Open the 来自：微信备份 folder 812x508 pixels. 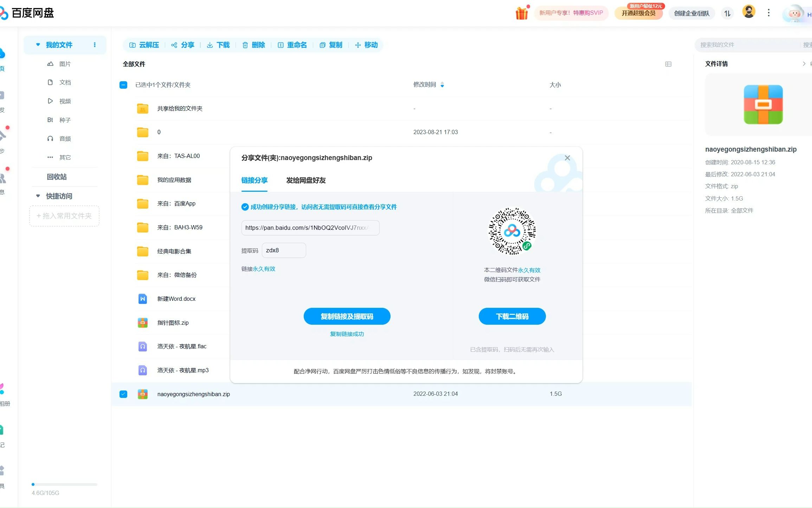click(176, 275)
